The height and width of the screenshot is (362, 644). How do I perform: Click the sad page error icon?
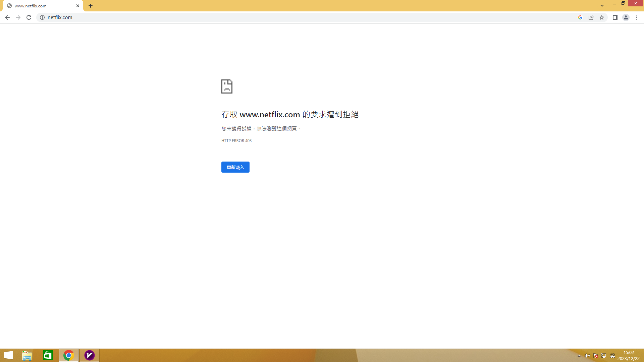click(227, 86)
